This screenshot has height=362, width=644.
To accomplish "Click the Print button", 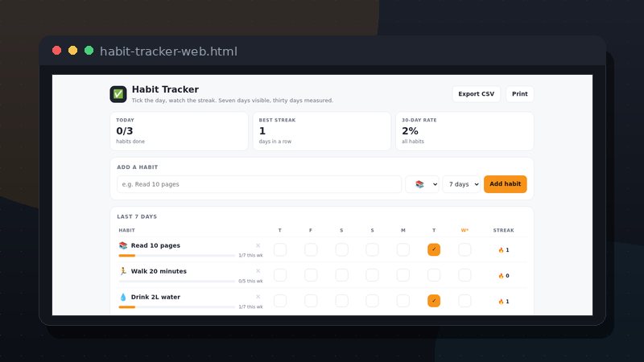I will click(x=519, y=94).
